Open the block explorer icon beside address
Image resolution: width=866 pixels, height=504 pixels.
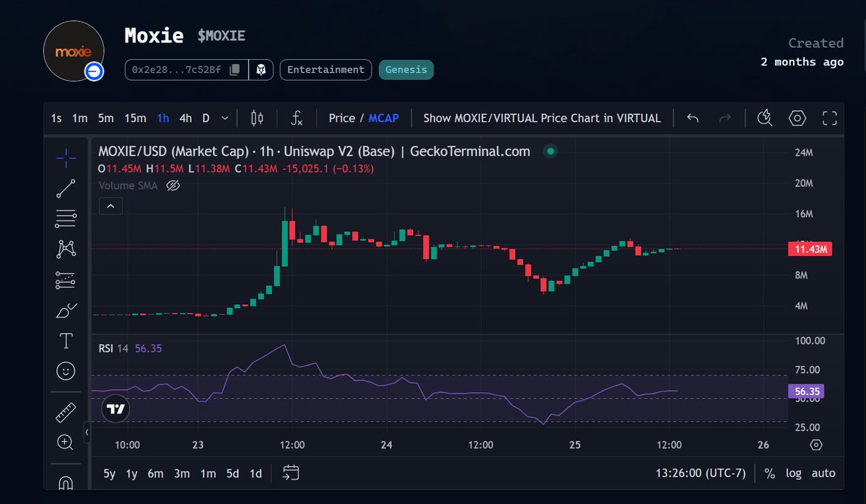click(261, 70)
